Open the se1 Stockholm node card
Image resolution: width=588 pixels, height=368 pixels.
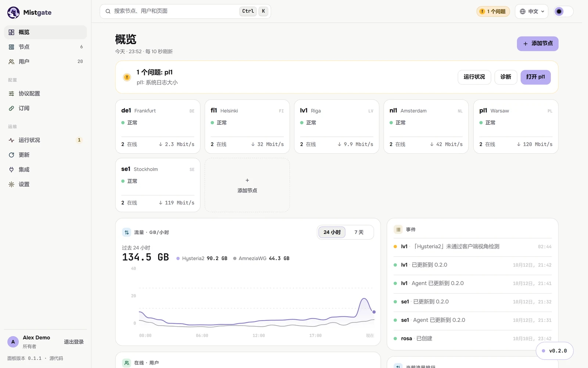click(158, 185)
